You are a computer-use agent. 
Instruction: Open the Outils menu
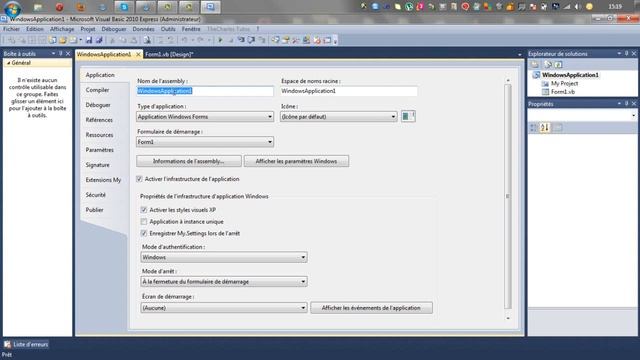pos(168,29)
